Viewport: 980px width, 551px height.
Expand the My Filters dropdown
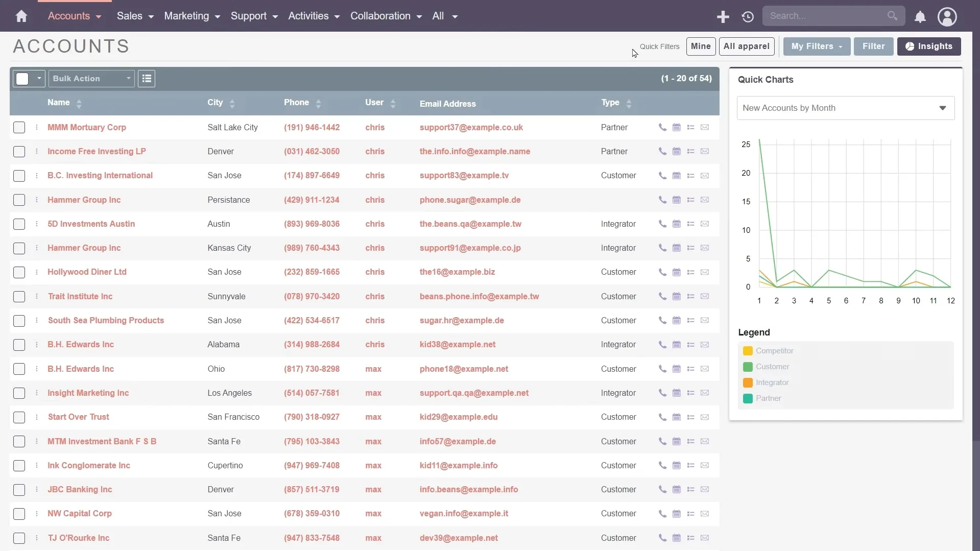817,46
